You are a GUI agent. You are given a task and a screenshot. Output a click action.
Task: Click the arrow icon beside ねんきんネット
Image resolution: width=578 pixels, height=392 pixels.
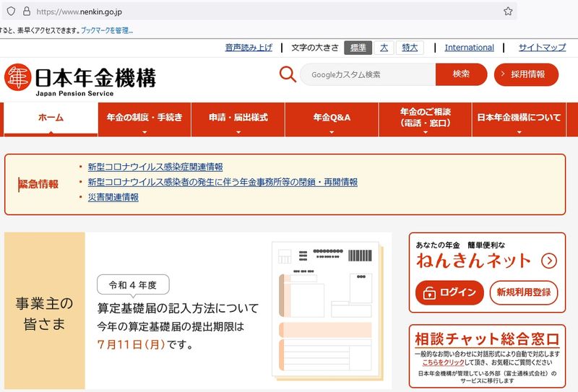(549, 261)
